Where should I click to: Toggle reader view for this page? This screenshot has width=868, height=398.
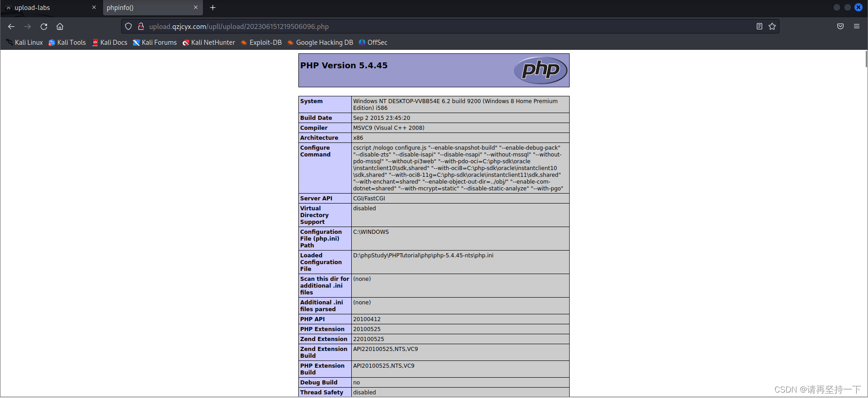point(759,27)
